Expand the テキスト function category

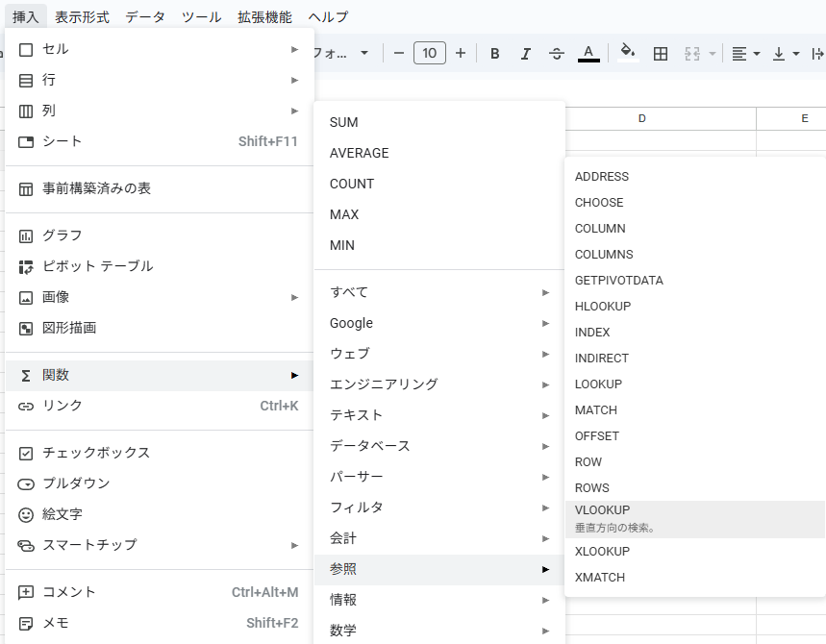(439, 415)
